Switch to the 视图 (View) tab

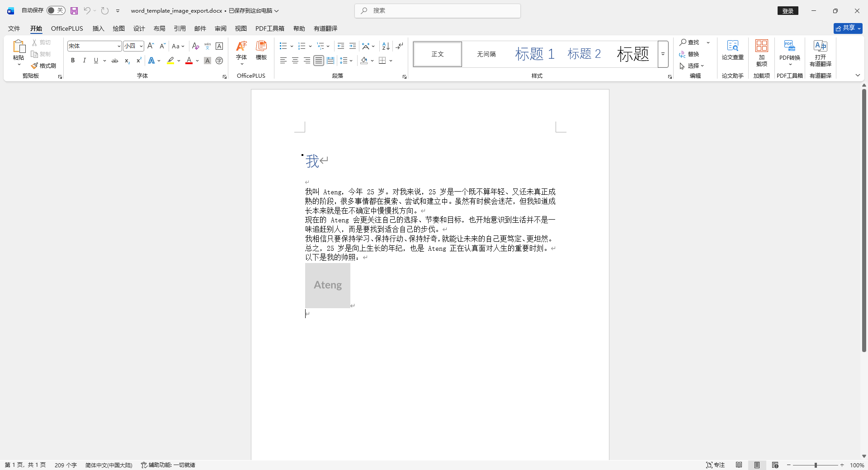[x=241, y=28]
